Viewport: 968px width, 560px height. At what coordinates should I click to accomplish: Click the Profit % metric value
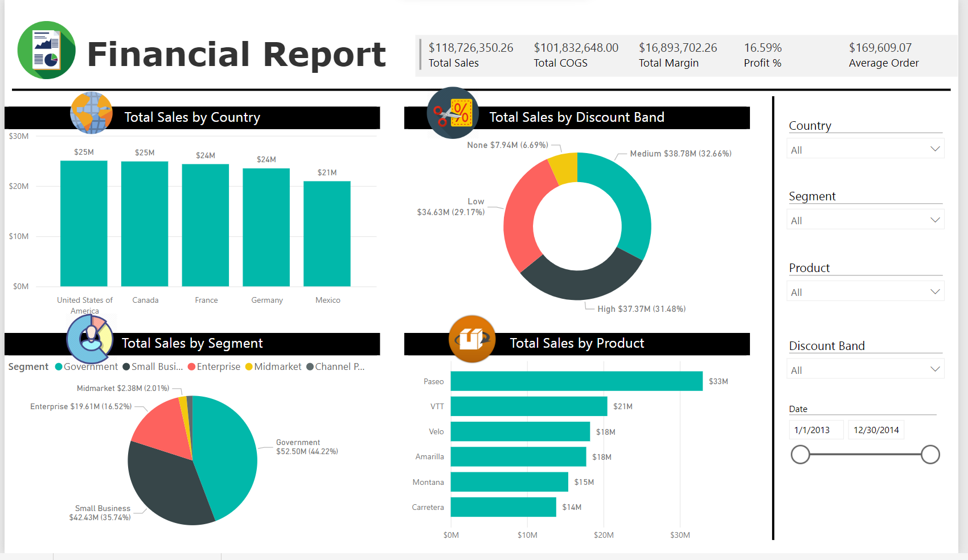click(x=762, y=48)
